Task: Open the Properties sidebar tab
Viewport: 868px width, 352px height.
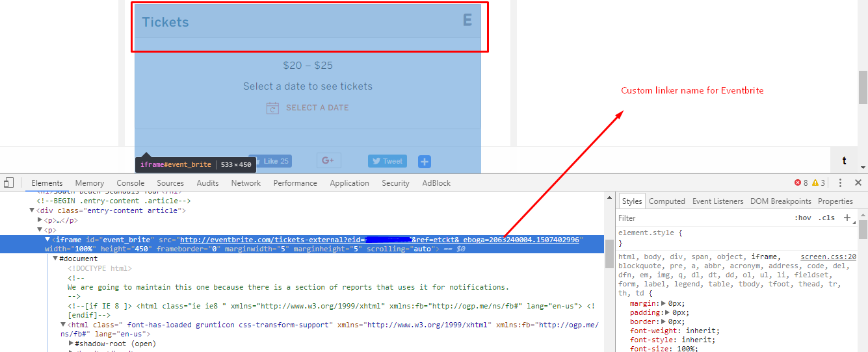Action: pos(835,201)
